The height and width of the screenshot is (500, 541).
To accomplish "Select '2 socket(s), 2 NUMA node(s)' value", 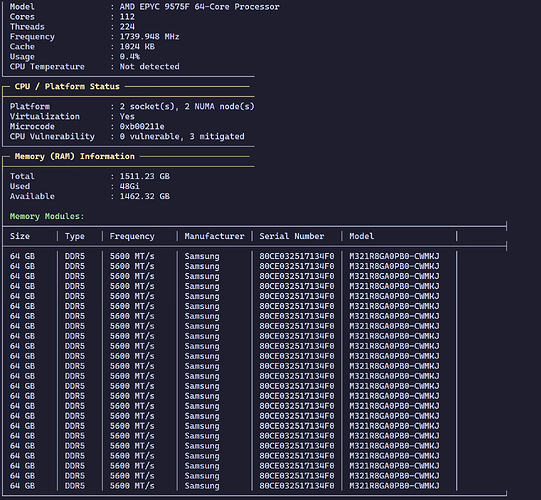I will (x=187, y=106).
